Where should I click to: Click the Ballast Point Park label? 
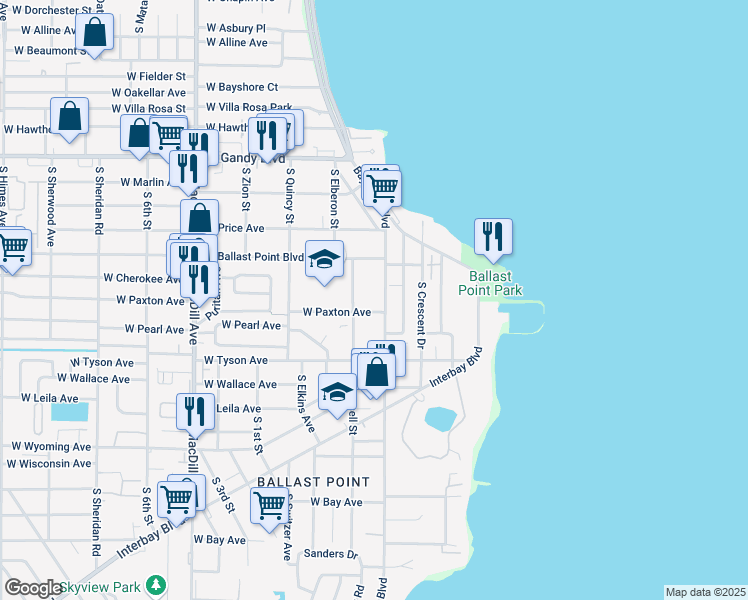[x=490, y=283]
